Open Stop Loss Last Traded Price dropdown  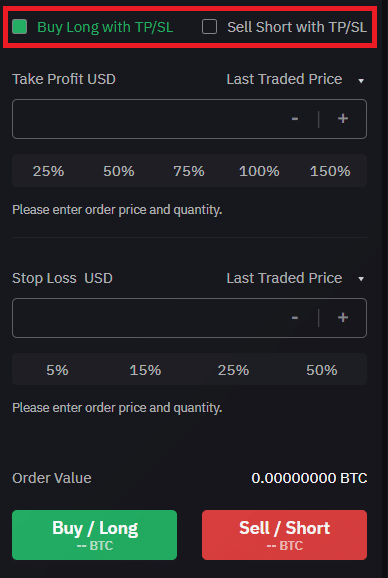coord(296,278)
